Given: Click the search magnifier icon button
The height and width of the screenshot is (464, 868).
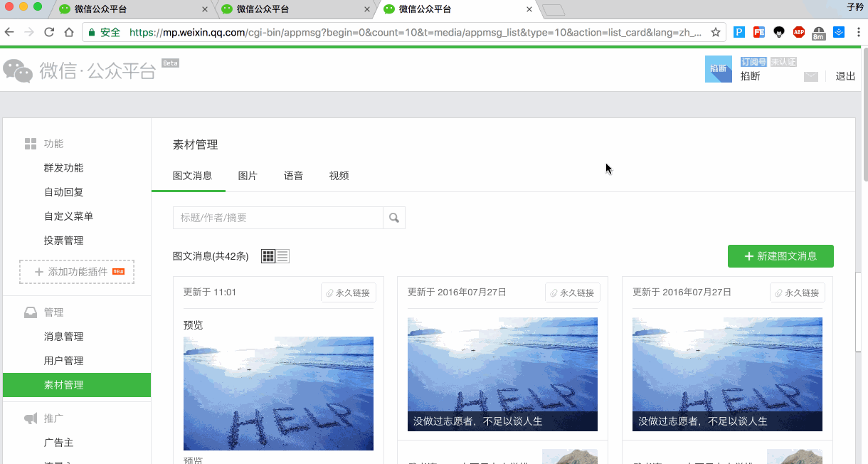Looking at the screenshot, I should 394,218.
